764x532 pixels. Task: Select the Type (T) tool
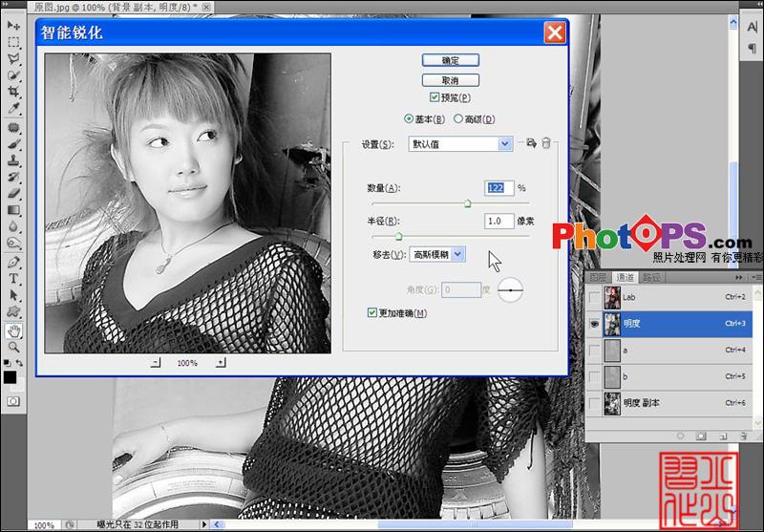14,278
